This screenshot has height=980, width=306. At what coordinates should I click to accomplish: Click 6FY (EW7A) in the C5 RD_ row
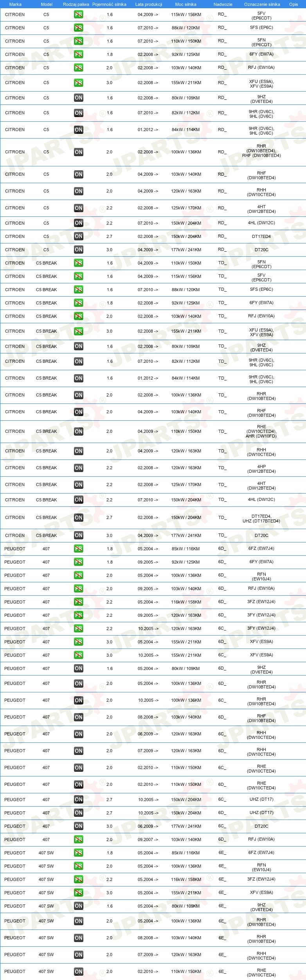tap(261, 54)
